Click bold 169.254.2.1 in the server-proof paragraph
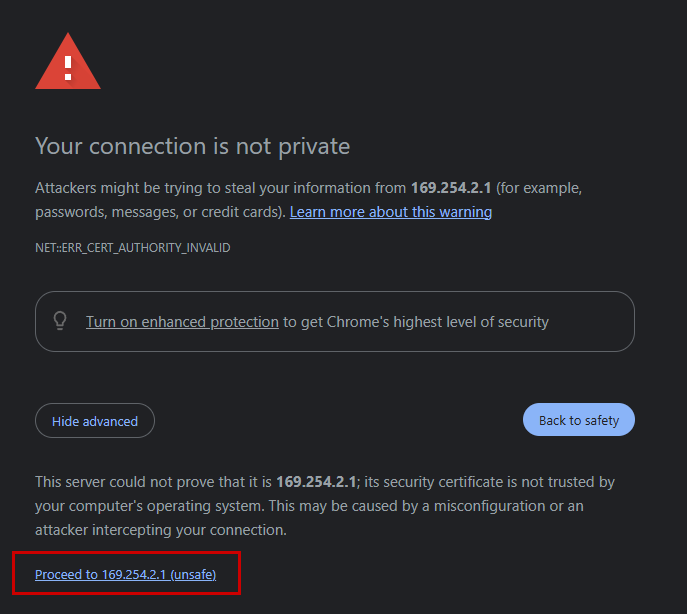 click(317, 482)
